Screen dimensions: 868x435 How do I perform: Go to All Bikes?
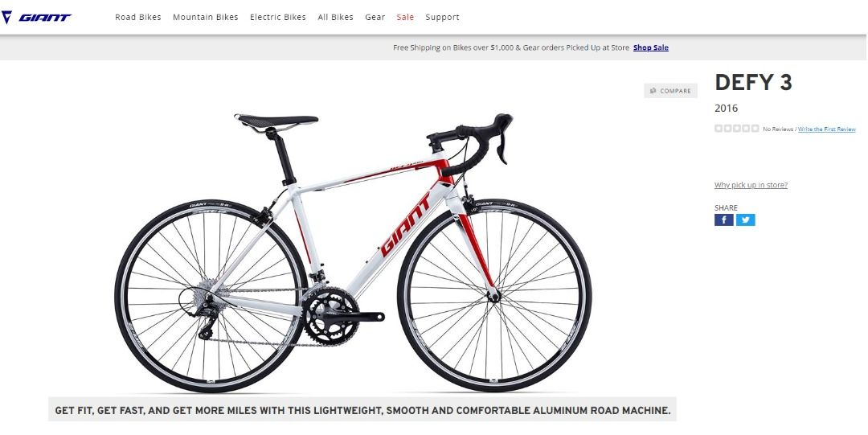click(x=335, y=17)
